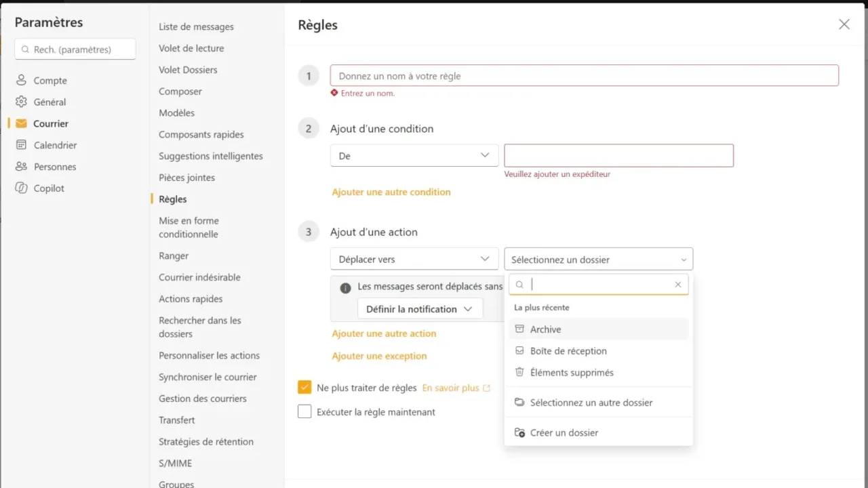Click the search magnifier in Rech. (paramètres)

click(26, 49)
